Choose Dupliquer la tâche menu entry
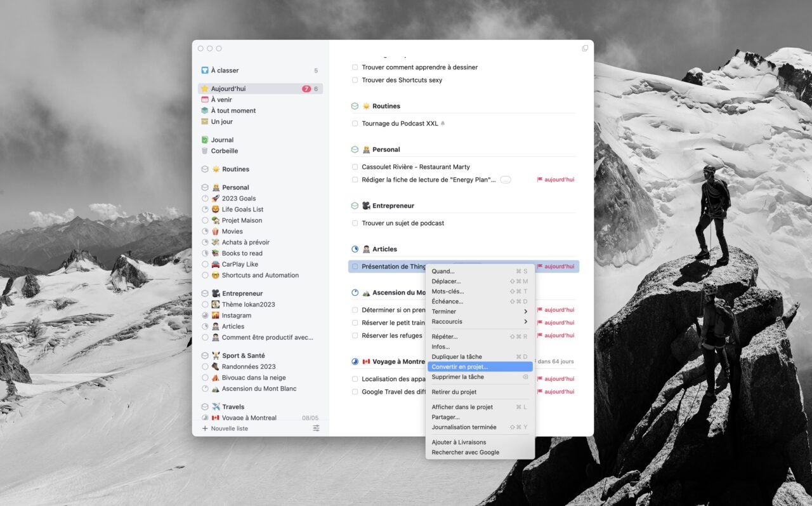 click(x=480, y=357)
